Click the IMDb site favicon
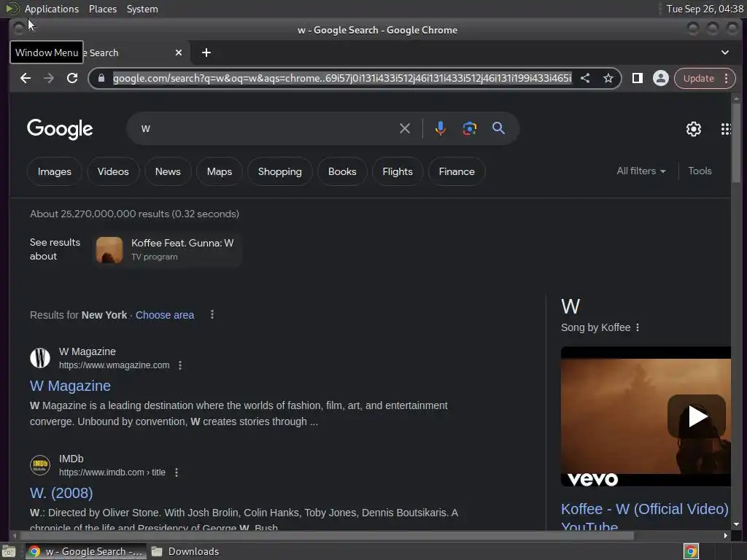Screen dimensions: 747x560 click(x=40, y=465)
